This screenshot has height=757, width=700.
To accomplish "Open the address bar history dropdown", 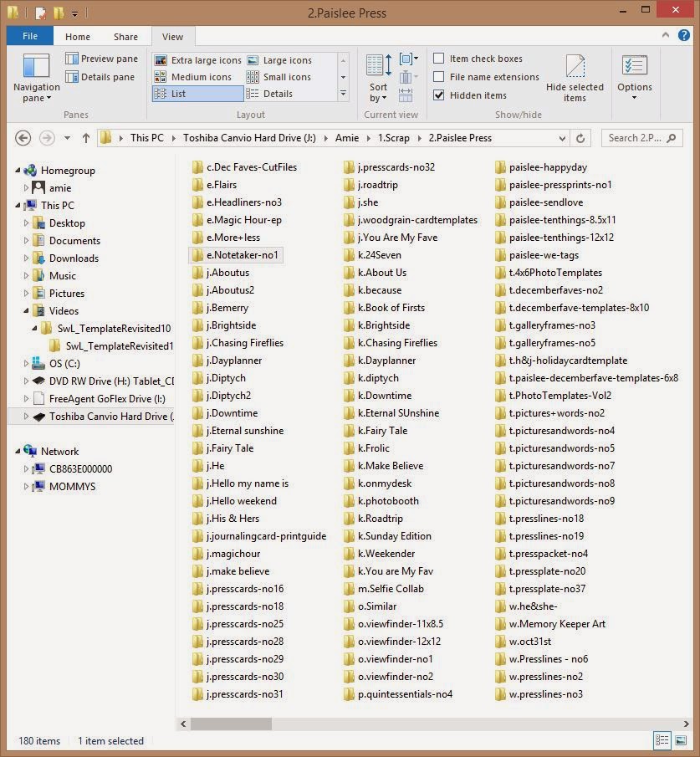I will tap(562, 139).
